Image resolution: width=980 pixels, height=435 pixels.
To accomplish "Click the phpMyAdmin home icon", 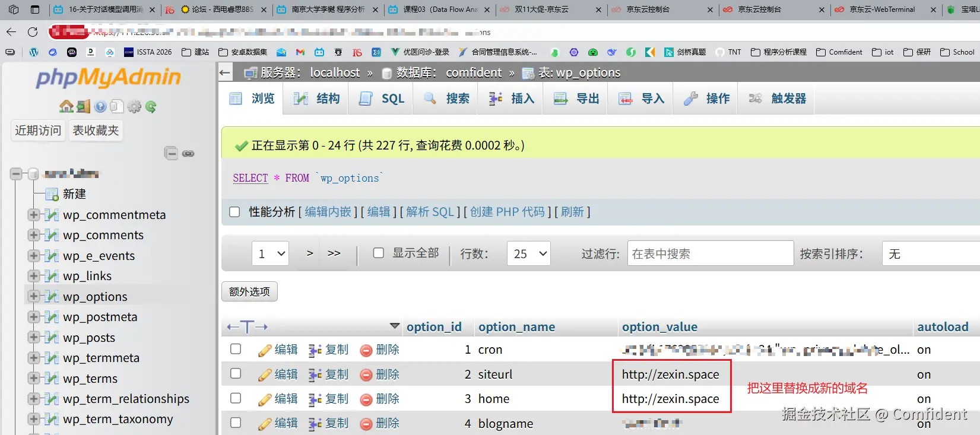I will coord(66,107).
